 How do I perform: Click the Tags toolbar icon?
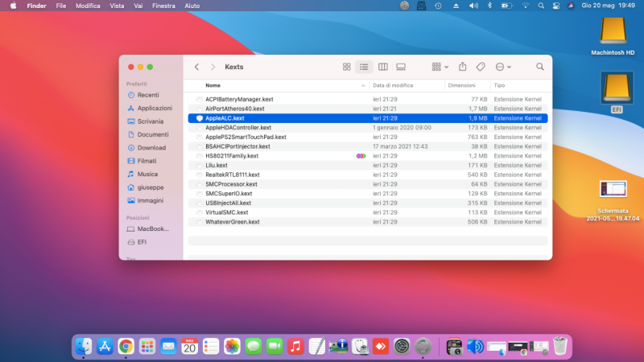pyautogui.click(x=481, y=67)
